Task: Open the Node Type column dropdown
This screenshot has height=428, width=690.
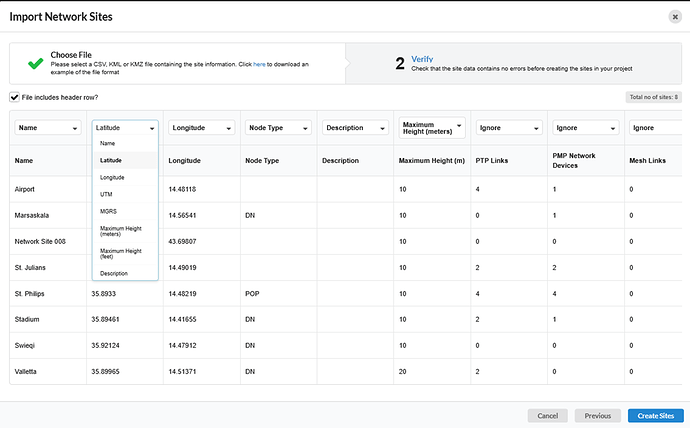Action: [x=278, y=128]
